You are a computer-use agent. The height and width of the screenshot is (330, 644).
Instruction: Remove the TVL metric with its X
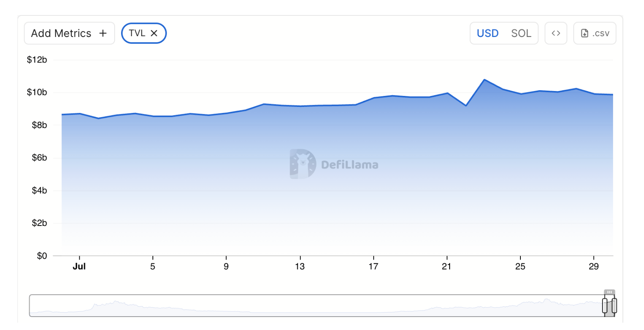pyautogui.click(x=154, y=33)
